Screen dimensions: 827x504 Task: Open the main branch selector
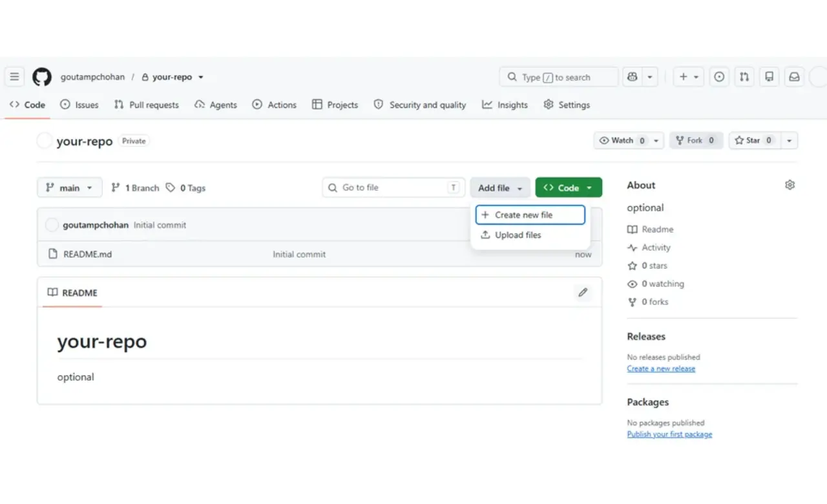tap(70, 188)
